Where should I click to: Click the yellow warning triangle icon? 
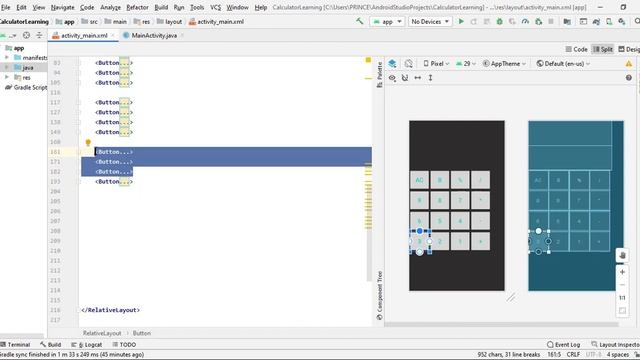tap(629, 64)
